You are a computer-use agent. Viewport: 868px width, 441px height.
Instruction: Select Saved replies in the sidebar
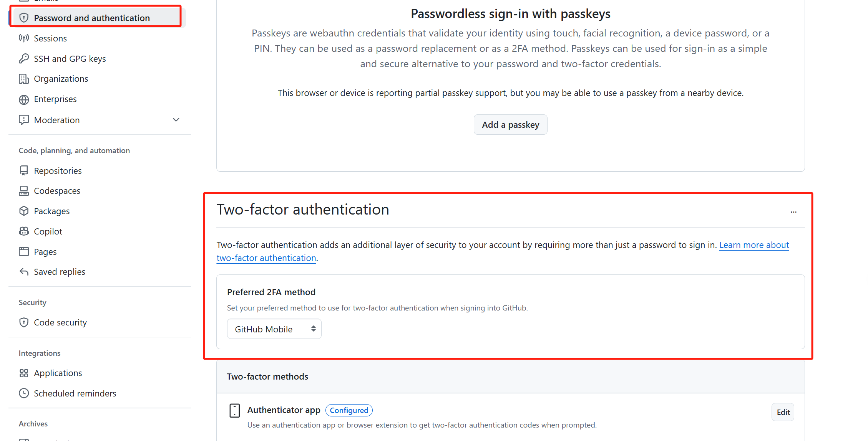(59, 272)
